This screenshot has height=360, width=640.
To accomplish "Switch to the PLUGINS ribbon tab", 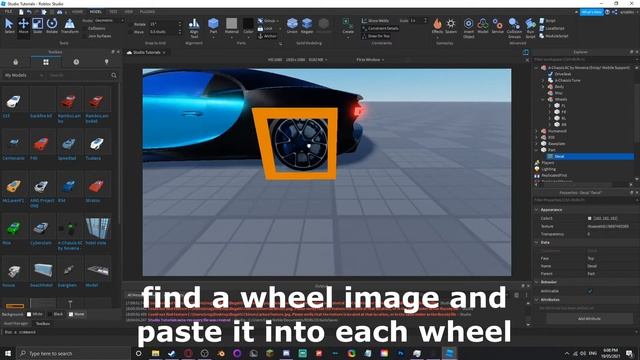I will click(x=147, y=12).
